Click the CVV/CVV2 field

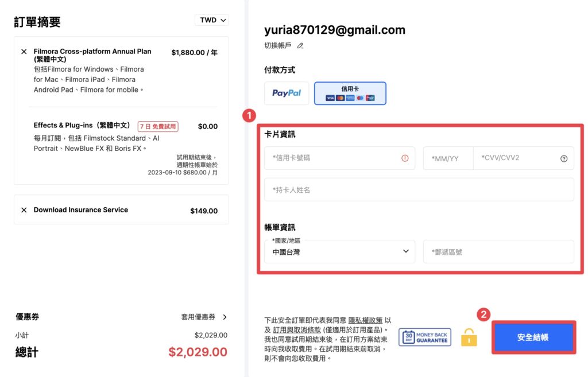[x=524, y=158]
